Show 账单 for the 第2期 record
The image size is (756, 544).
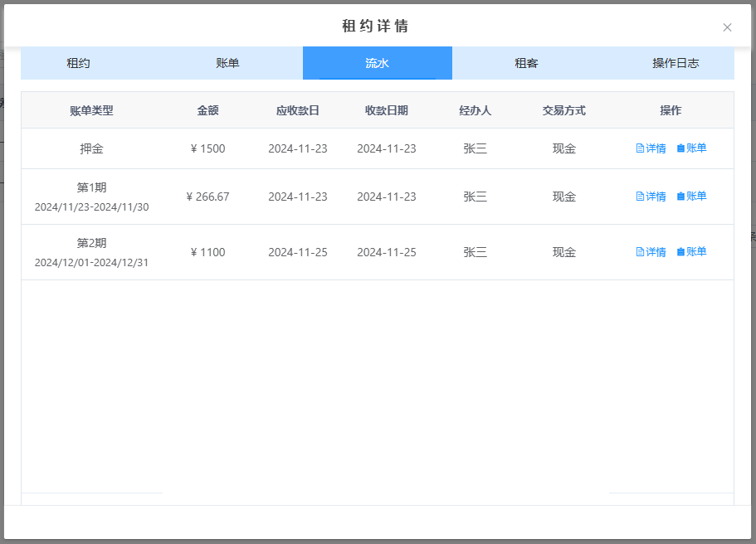pos(691,252)
